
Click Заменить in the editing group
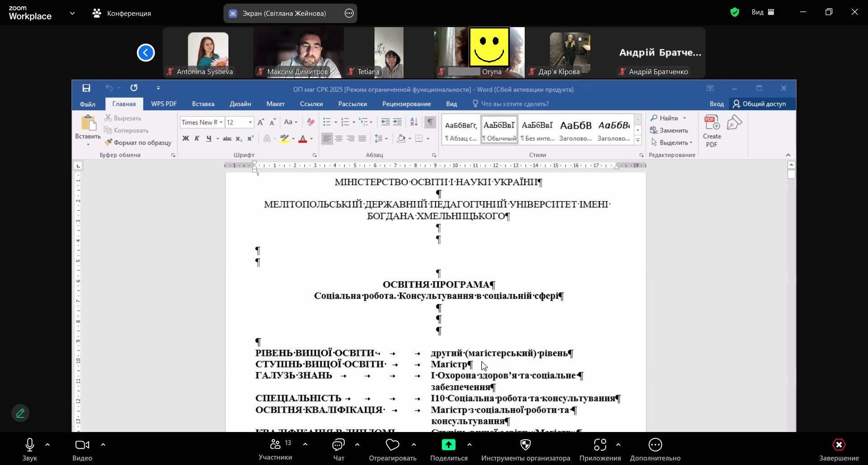669,130
